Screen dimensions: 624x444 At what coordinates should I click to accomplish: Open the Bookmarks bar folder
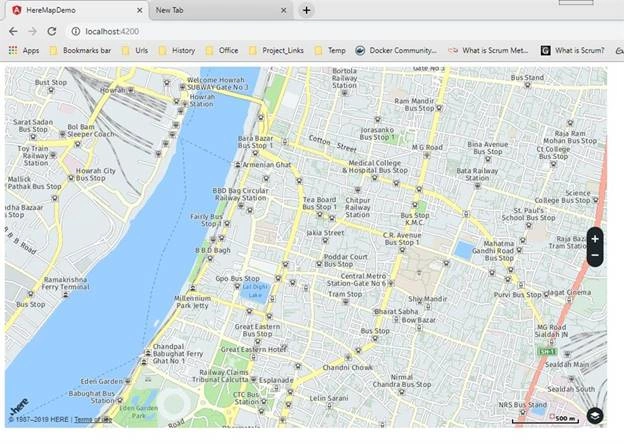[81, 51]
